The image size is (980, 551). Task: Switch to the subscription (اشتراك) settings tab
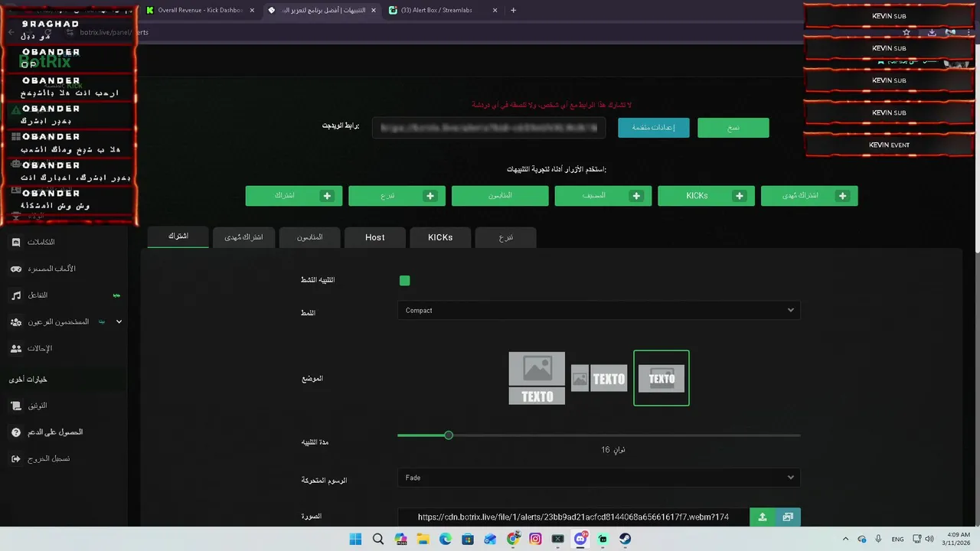point(178,236)
